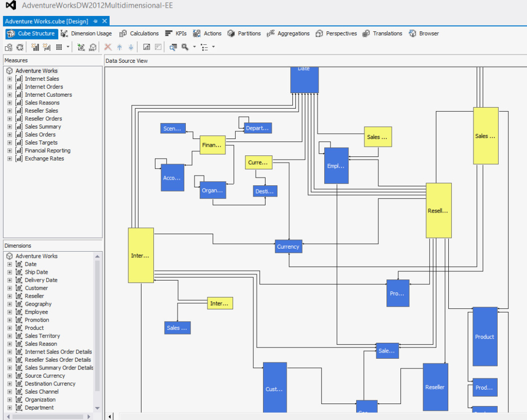Click Dimensions pane horizontal scroll right arrow
527x420 pixels.
point(89,416)
